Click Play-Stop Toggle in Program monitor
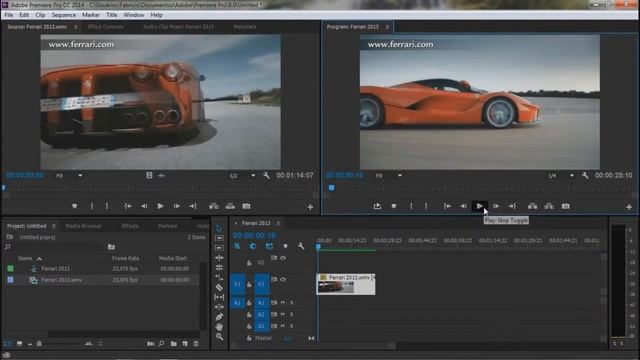This screenshot has height=360, width=640. 479,206
